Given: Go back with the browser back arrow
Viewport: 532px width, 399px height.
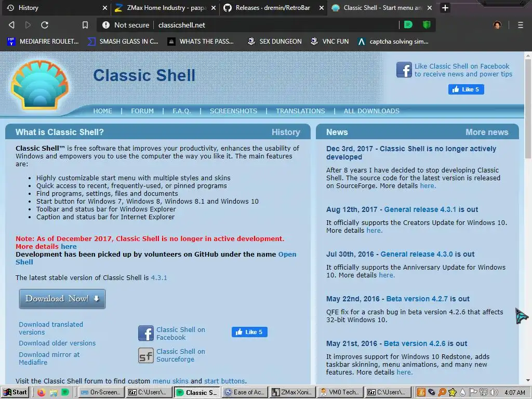Looking at the screenshot, I should (x=11, y=25).
